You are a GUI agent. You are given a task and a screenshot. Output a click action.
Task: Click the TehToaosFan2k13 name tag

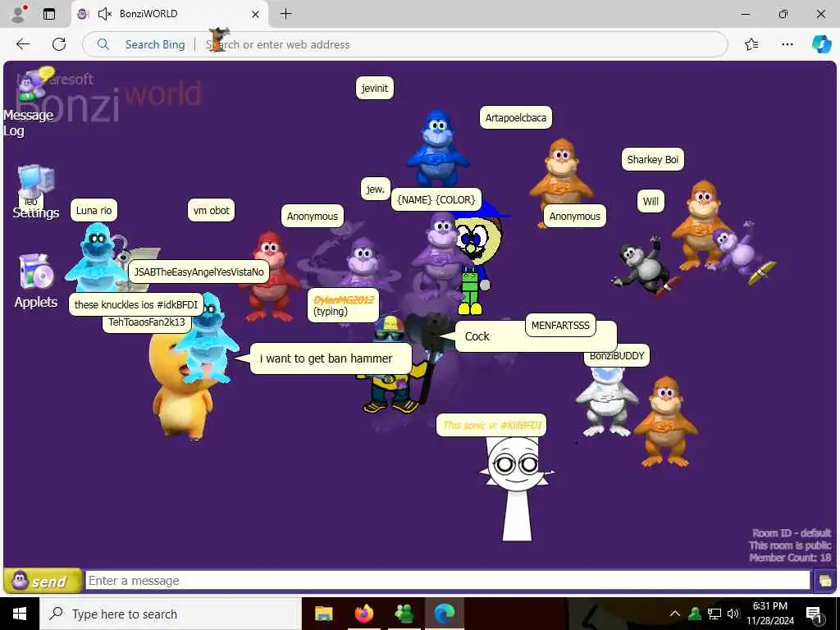146,322
